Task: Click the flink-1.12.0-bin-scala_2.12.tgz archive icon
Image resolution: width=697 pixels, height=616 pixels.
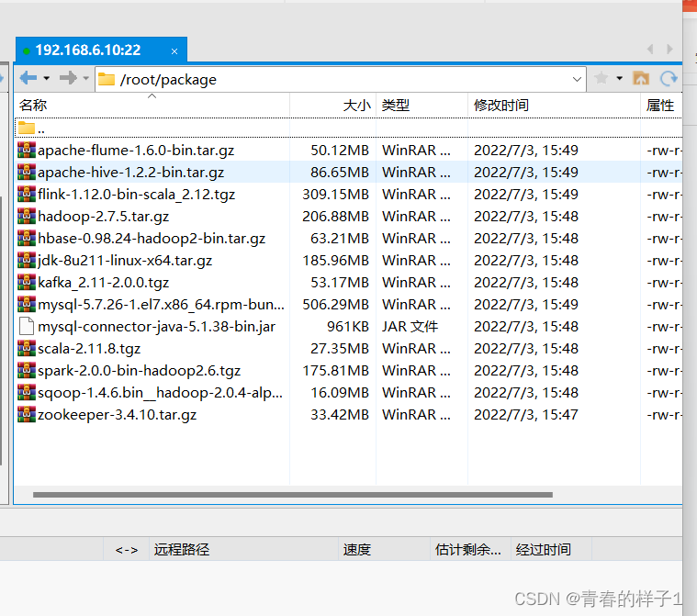Action: click(x=27, y=195)
